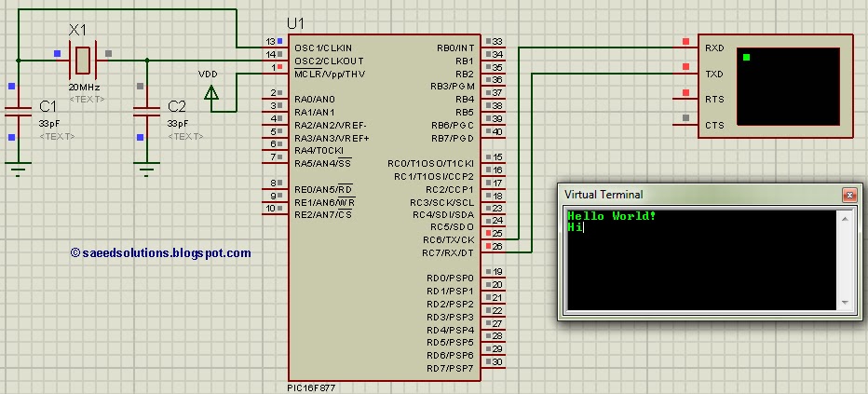Click the RC0/T1OSO/T1CKI pin label
868x394 pixels.
tap(430, 164)
